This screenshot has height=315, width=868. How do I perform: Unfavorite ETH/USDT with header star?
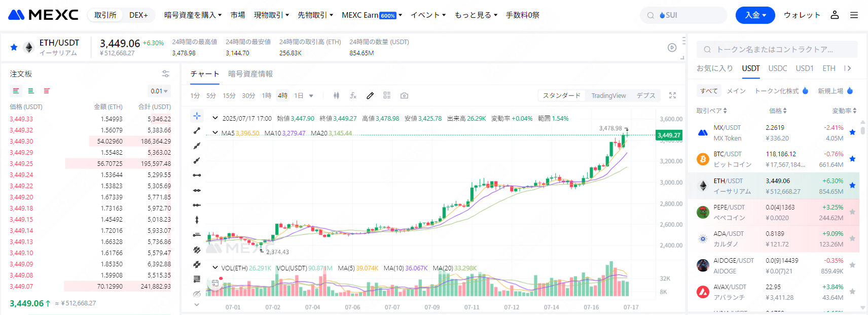(x=14, y=47)
